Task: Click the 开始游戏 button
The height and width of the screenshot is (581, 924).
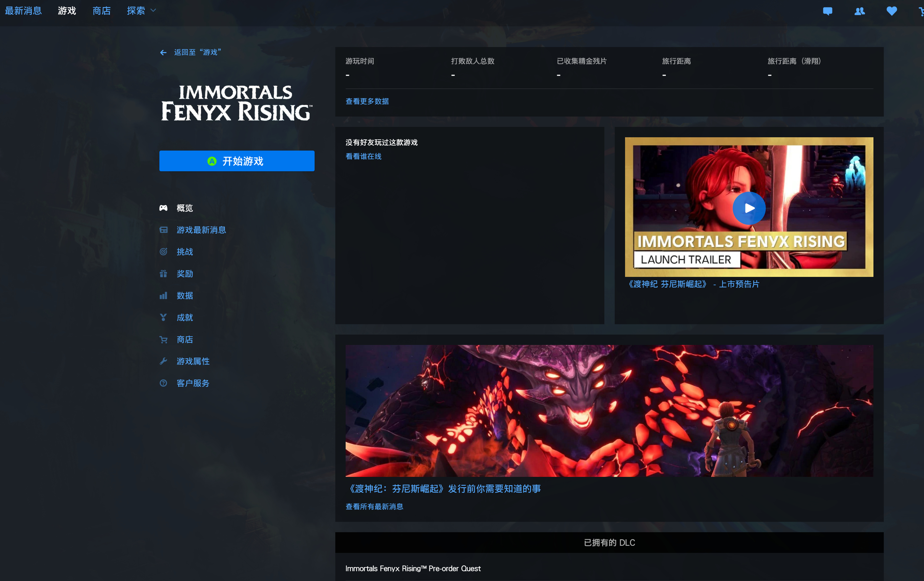Action: tap(237, 161)
